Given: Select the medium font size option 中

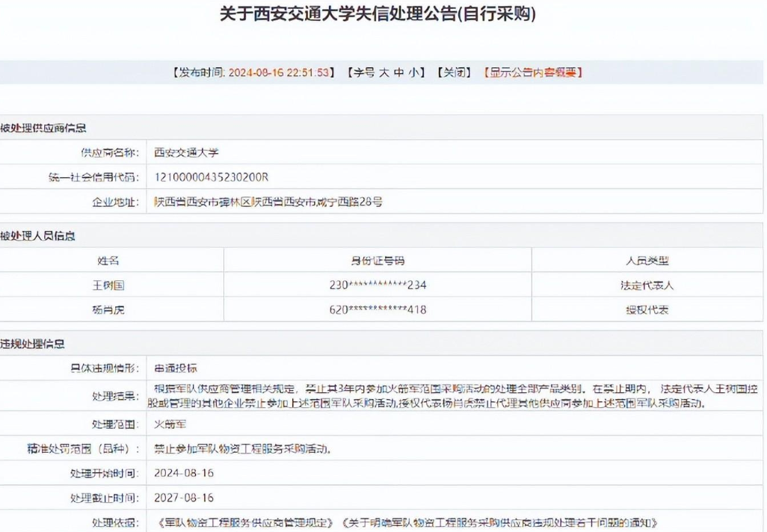Looking at the screenshot, I should [399, 72].
